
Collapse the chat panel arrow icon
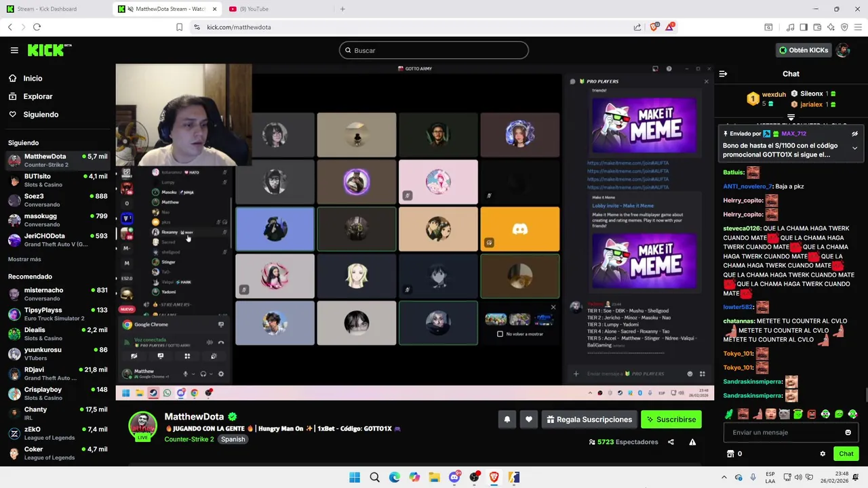(723, 74)
